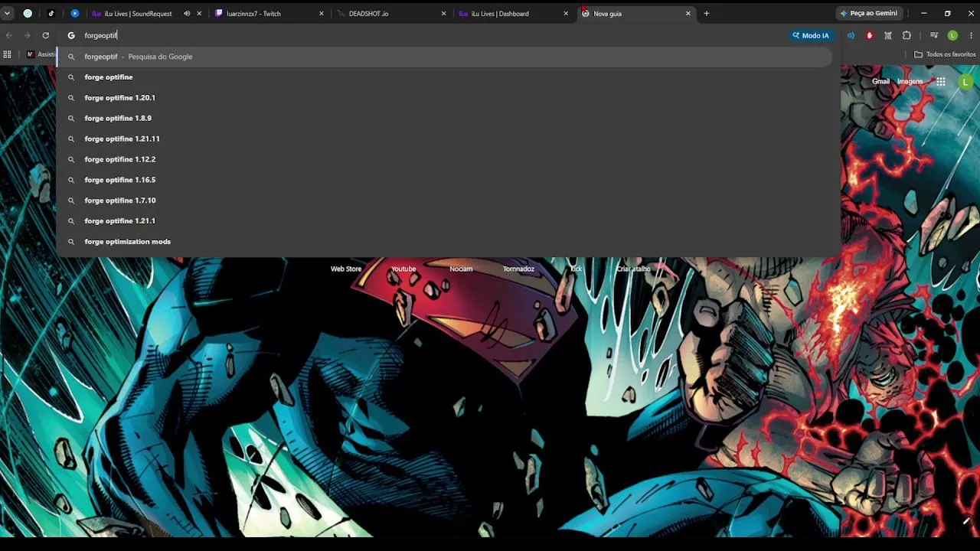Close the Nova guia tab
980x551 pixels.
(x=688, y=13)
